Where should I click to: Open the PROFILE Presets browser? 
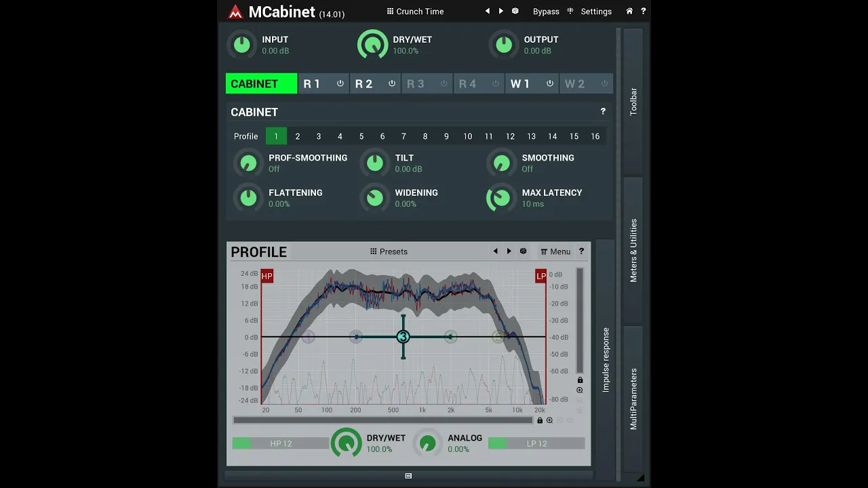pyautogui.click(x=389, y=251)
